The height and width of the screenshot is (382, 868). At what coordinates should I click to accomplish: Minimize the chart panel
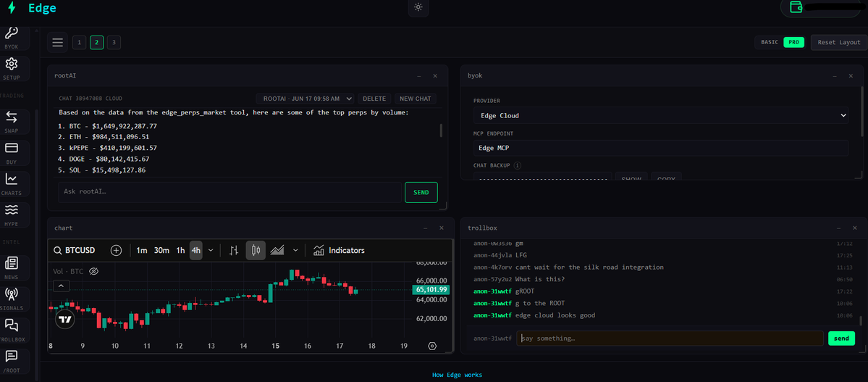(x=425, y=228)
